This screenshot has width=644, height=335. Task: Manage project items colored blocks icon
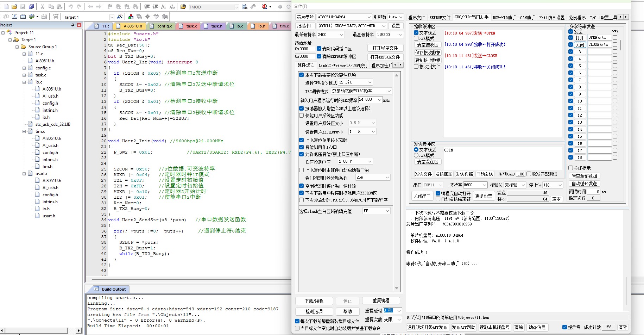point(131,17)
